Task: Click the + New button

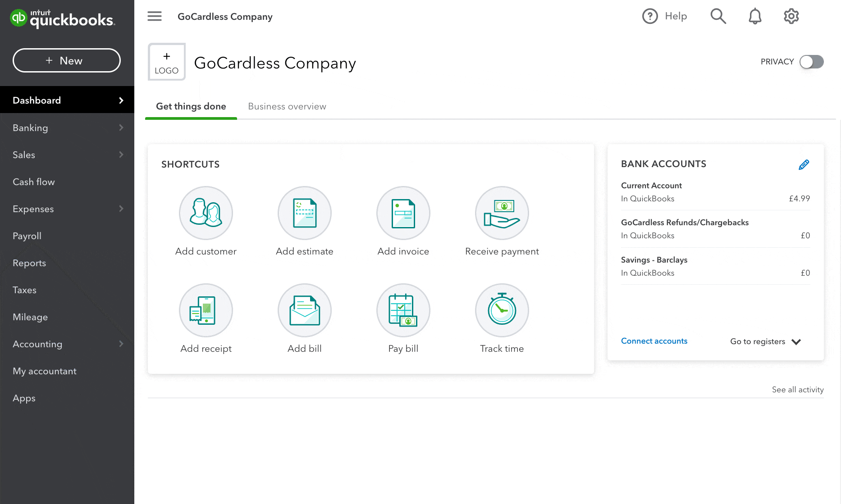Action: click(67, 60)
